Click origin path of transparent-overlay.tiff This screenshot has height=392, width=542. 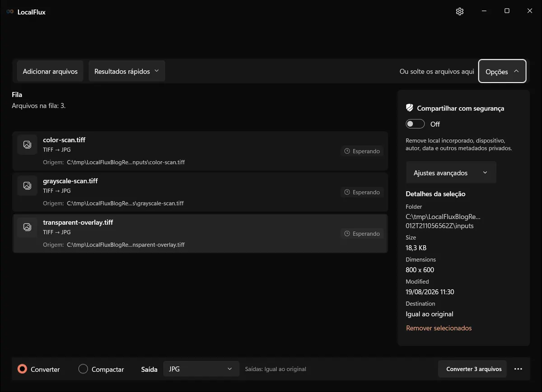tap(126, 244)
